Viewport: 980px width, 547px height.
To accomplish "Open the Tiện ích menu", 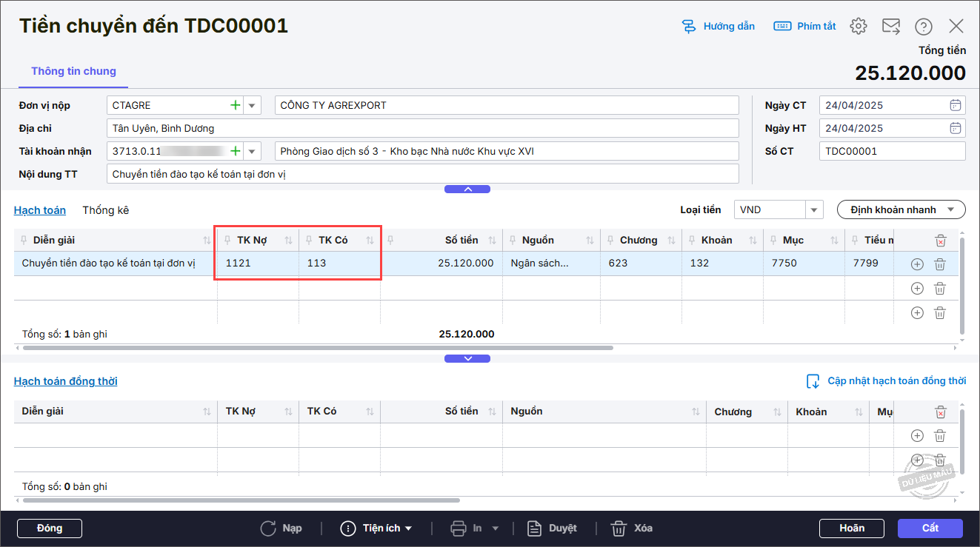I will pyautogui.click(x=376, y=528).
